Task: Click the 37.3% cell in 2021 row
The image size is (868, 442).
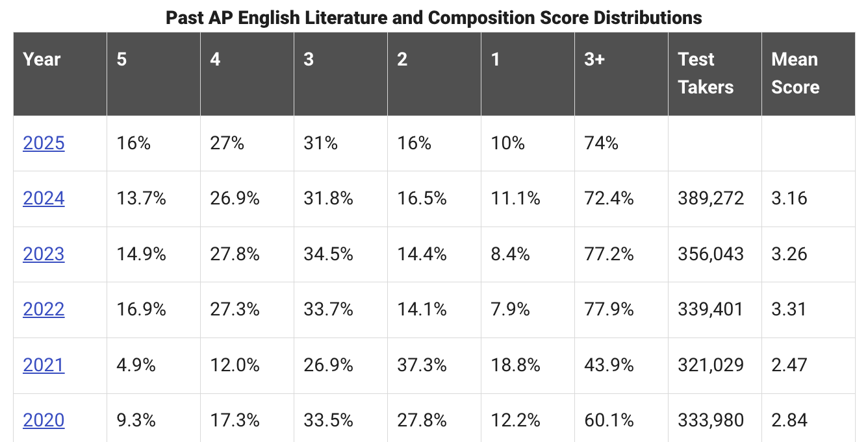Action: 422,365
